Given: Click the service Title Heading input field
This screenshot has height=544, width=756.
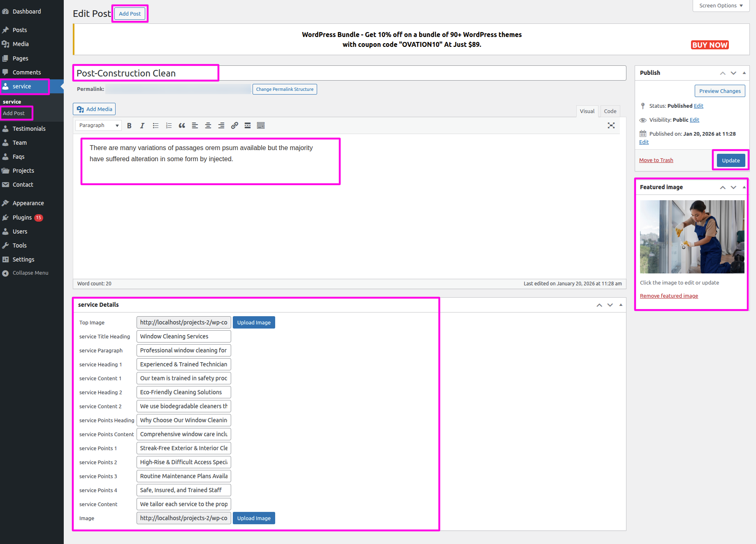Looking at the screenshot, I should pos(183,336).
